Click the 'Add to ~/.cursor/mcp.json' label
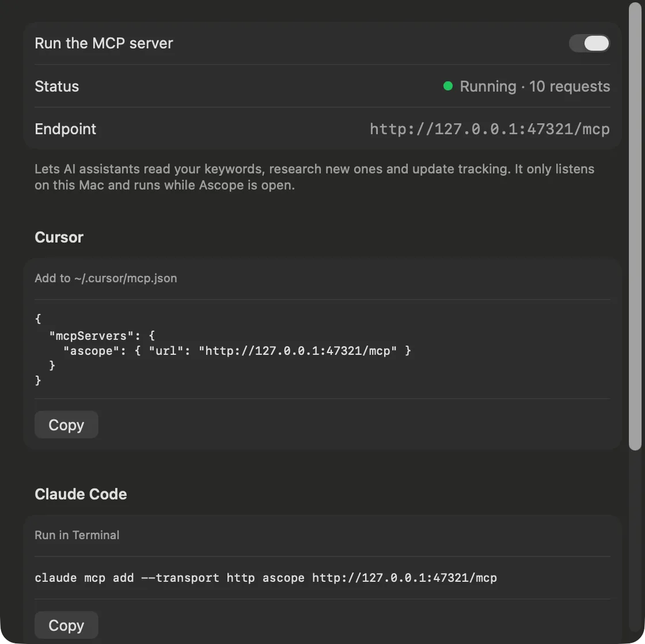Viewport: 645px width, 644px height. (106, 278)
